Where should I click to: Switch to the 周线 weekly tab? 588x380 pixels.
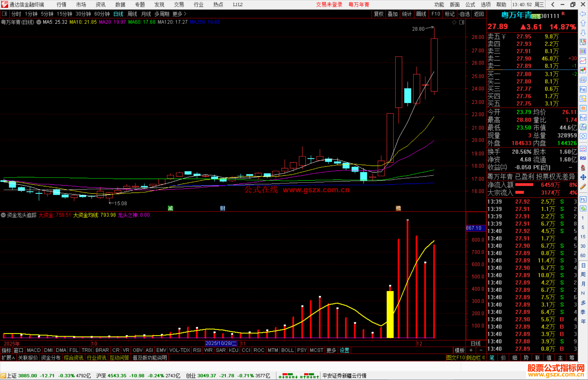[132, 14]
